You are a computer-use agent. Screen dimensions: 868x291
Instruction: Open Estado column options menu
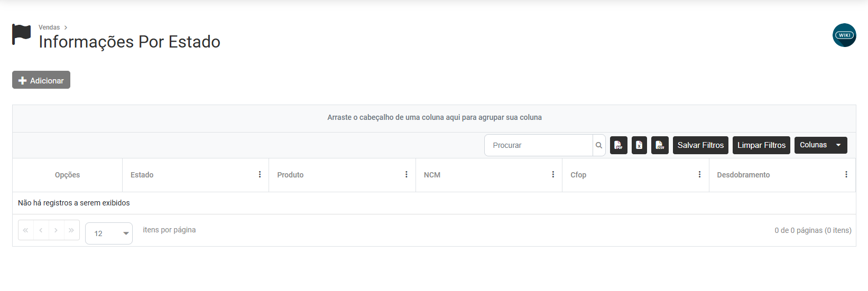(260, 175)
